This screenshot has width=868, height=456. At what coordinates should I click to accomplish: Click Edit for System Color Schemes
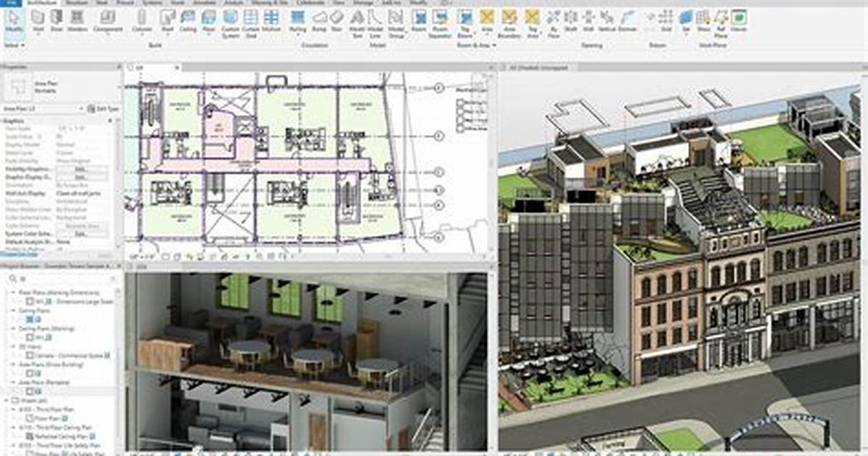click(81, 234)
